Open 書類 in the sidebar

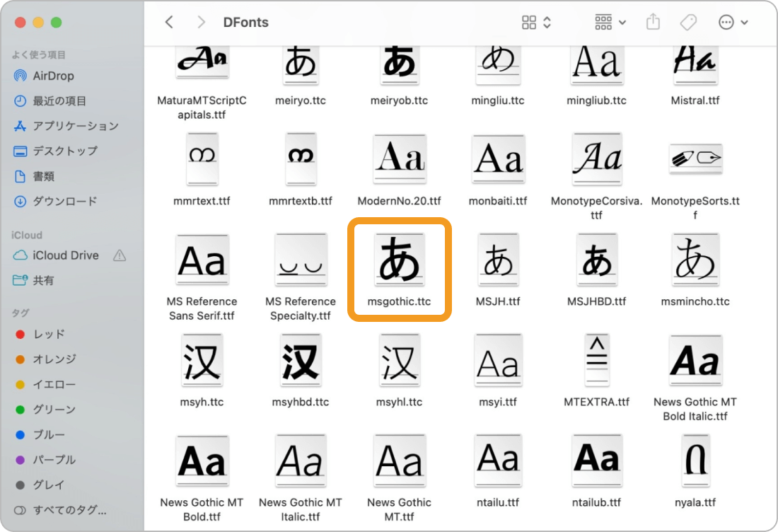click(43, 176)
